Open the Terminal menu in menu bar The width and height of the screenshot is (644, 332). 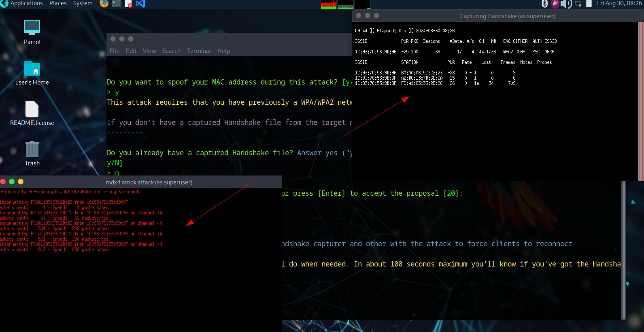199,51
